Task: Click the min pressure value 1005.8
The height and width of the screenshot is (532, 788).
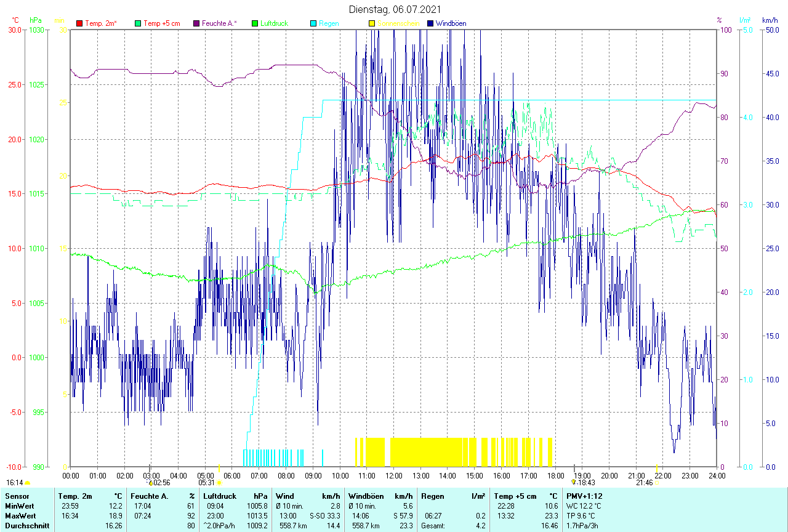Action: click(257, 506)
